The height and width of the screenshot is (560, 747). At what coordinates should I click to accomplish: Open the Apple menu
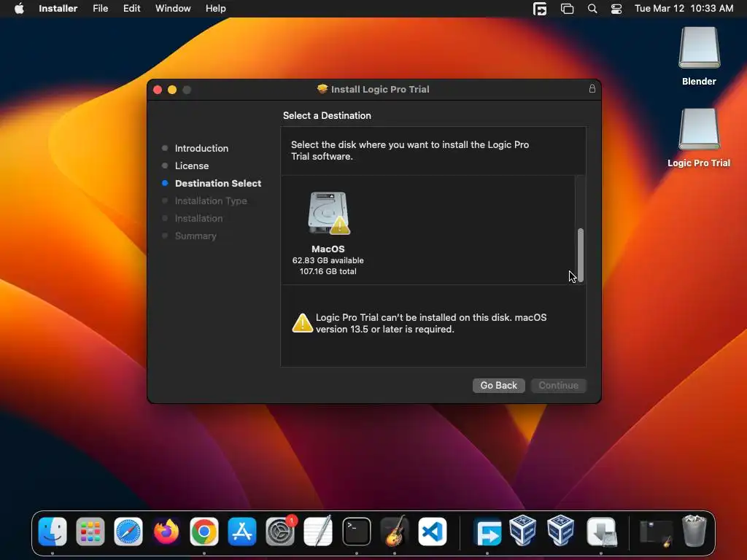[19, 9]
